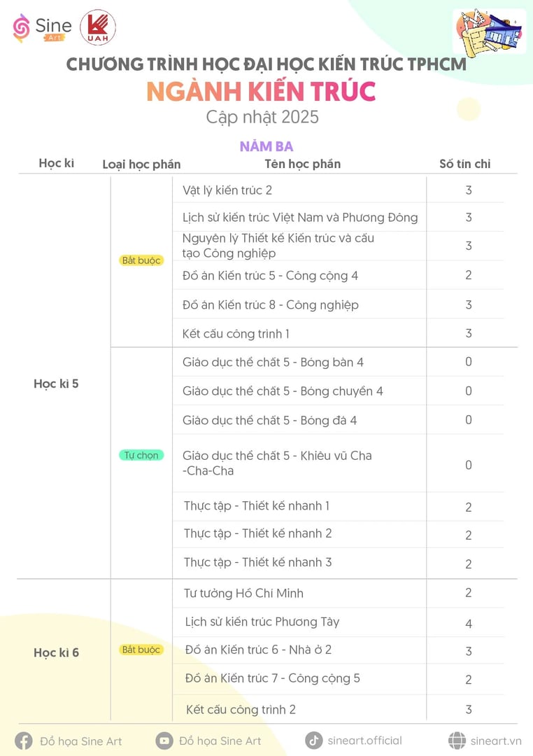Click the Đồ họa Sine Art Facebook label
This screenshot has width=533, height=756.
tap(81, 741)
